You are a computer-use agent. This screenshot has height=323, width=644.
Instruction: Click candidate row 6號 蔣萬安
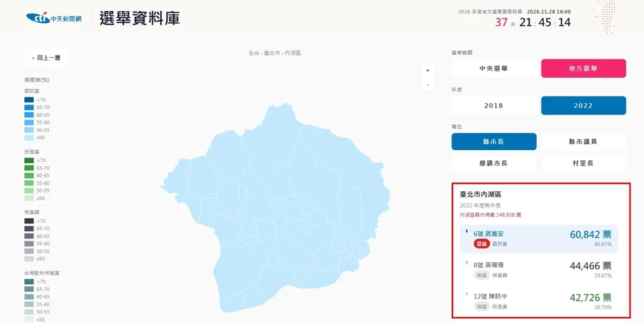click(x=538, y=238)
